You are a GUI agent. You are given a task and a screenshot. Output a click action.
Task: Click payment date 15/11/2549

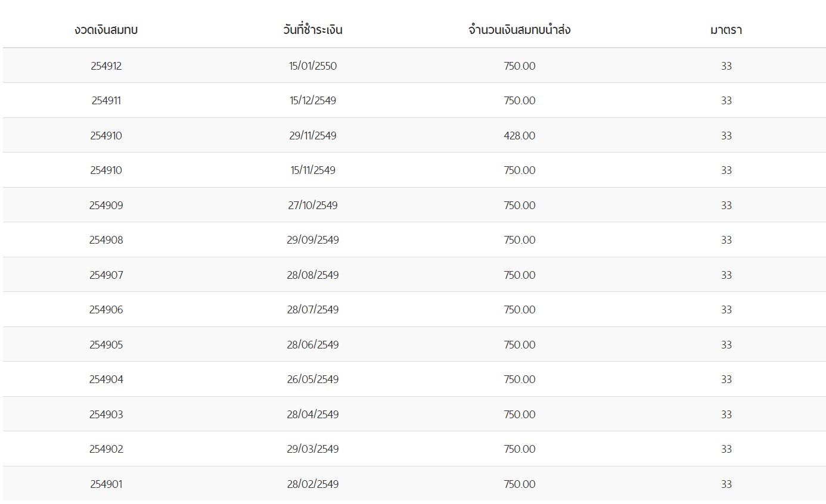pyautogui.click(x=313, y=170)
